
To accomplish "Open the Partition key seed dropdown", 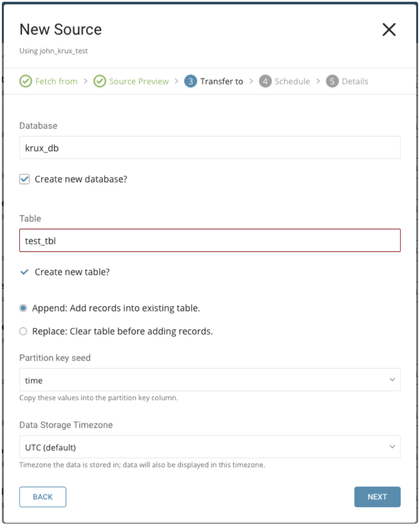I will click(210, 380).
